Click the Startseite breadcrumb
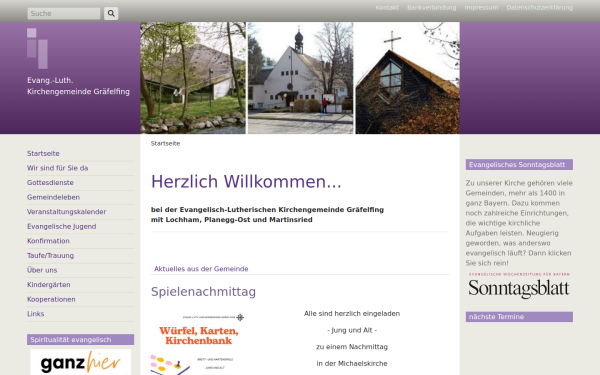This screenshot has width=600, height=375. [165, 143]
